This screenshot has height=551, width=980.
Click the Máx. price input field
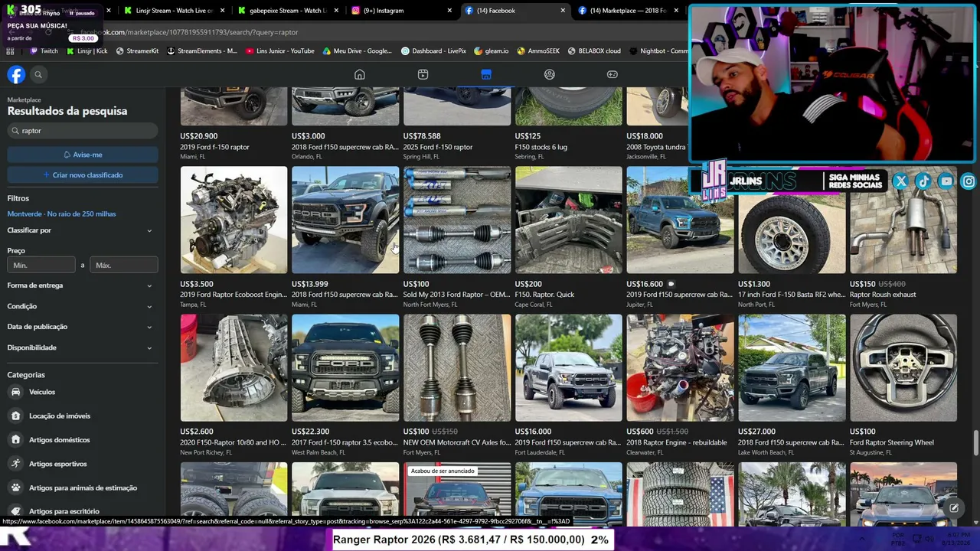[x=124, y=266]
